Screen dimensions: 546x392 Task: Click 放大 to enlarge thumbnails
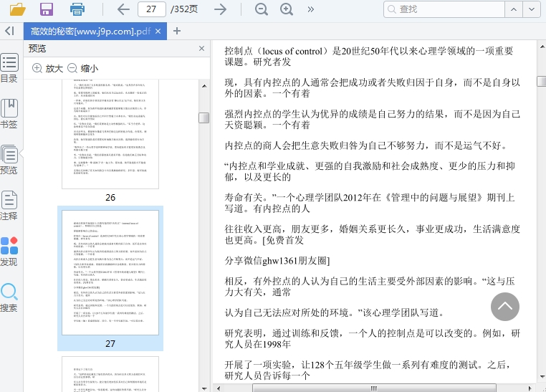tap(47, 68)
